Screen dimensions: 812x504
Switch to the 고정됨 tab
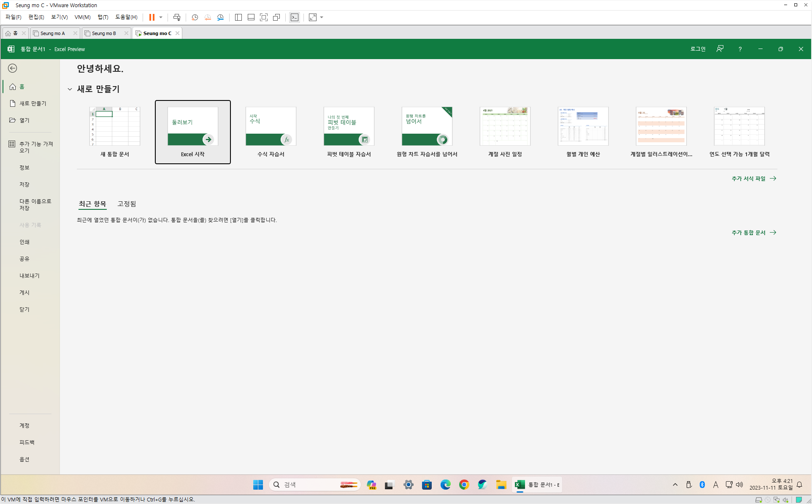tap(127, 204)
